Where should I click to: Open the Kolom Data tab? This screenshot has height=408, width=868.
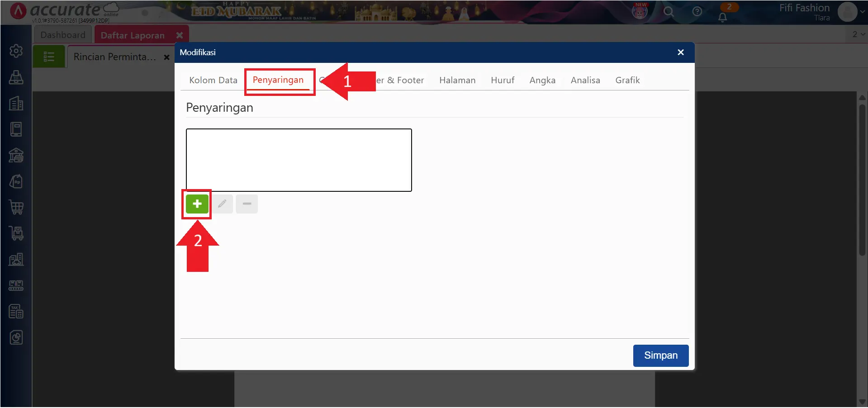click(213, 80)
